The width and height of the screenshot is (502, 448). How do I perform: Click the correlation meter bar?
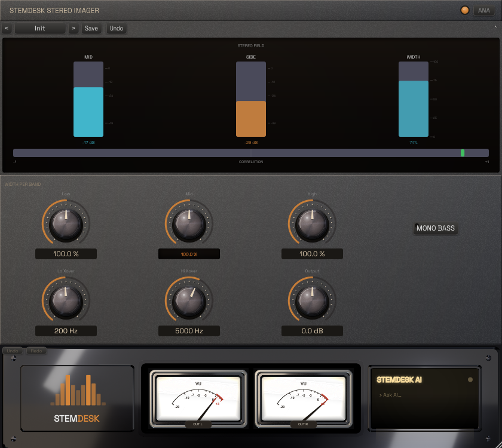[x=251, y=153]
